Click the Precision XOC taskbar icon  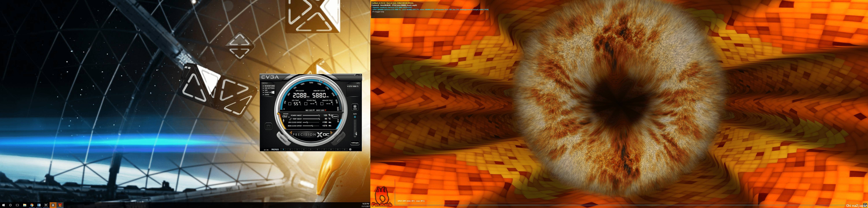click(46, 205)
